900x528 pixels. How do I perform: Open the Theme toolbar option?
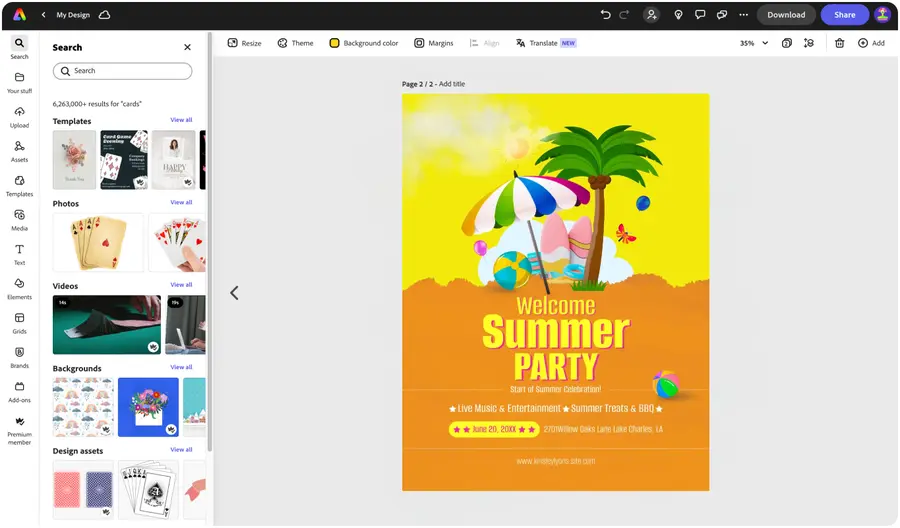295,43
